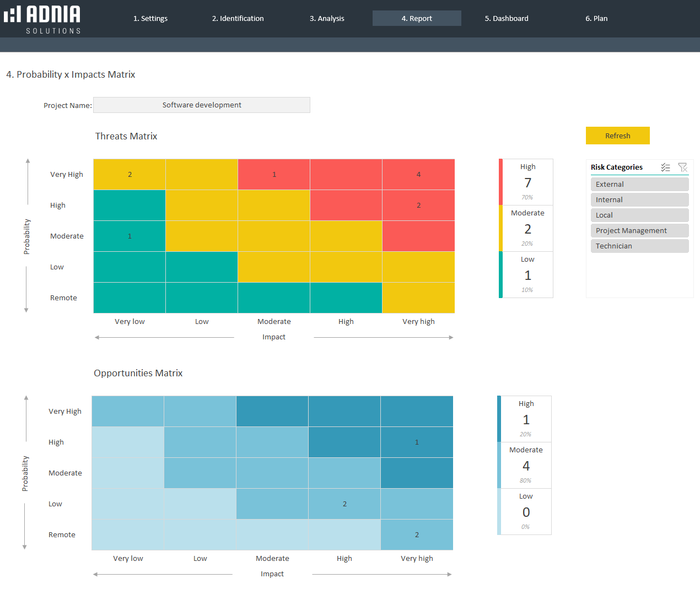Click the yellow threats cell showing 2
Screen dimensions: 700x600
[x=130, y=175]
